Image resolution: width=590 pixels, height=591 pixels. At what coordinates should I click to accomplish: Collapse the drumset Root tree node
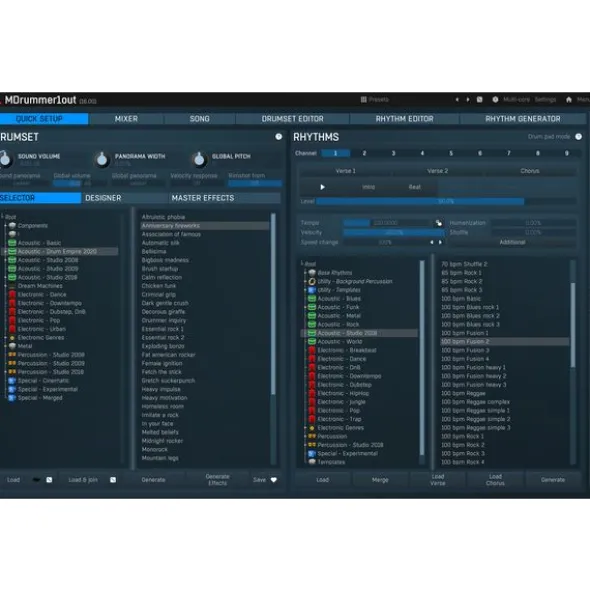(x=2, y=217)
